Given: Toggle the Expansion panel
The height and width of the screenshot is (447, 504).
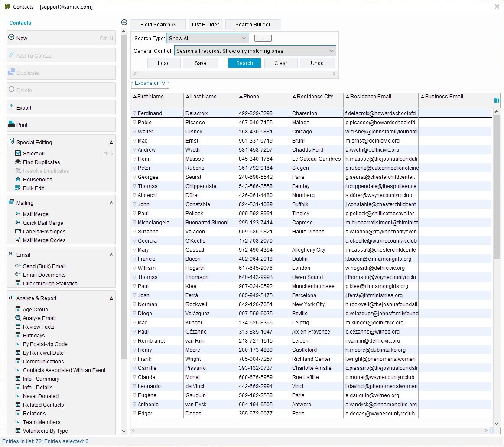Looking at the screenshot, I should [150, 83].
